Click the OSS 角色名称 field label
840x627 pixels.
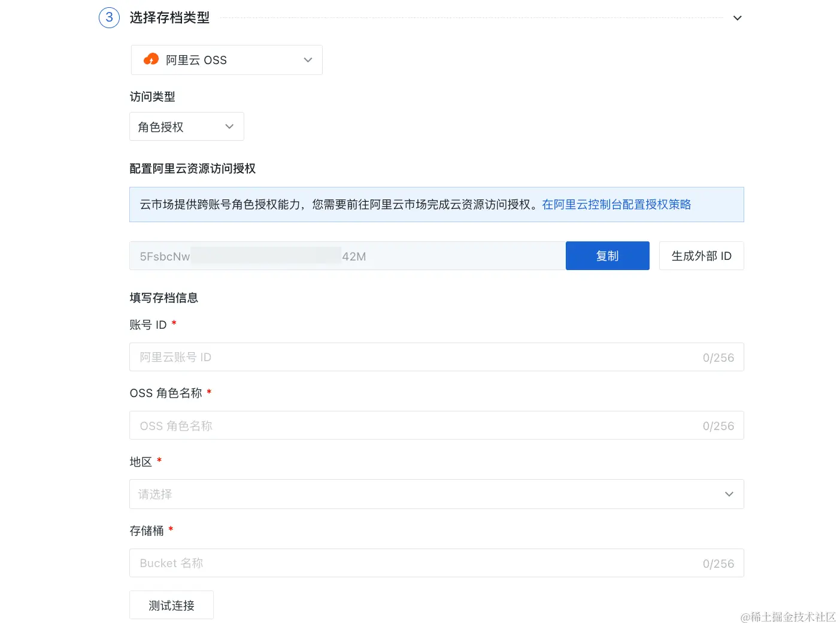(166, 393)
